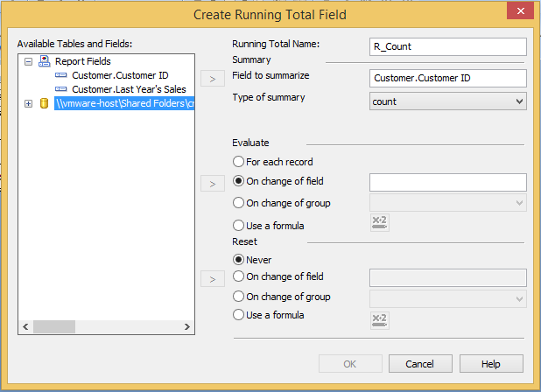This screenshot has width=541, height=392.
Task: Expand the vmware-host Shared Folders node
Action: tap(28, 103)
